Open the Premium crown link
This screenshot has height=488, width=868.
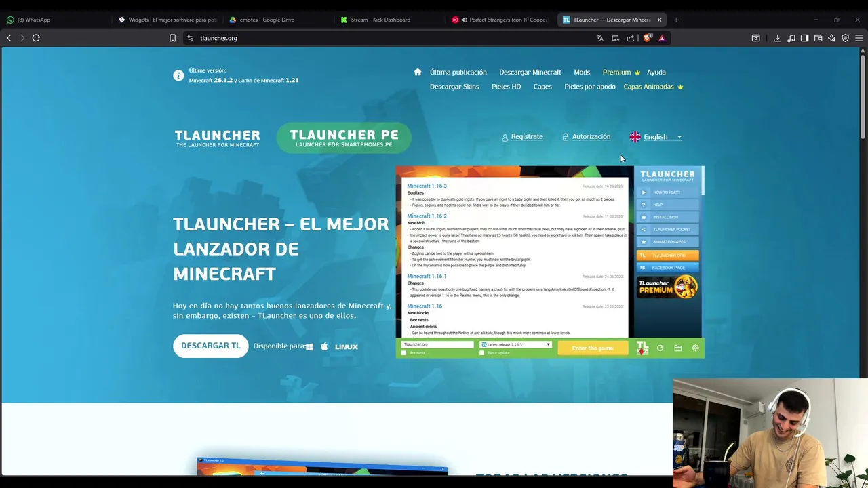[x=621, y=72]
